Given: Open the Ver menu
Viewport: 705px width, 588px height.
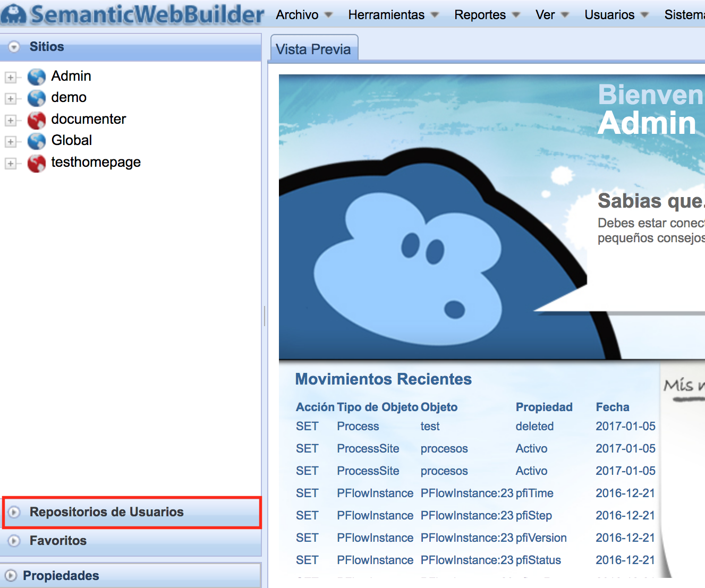Looking at the screenshot, I should (x=552, y=15).
